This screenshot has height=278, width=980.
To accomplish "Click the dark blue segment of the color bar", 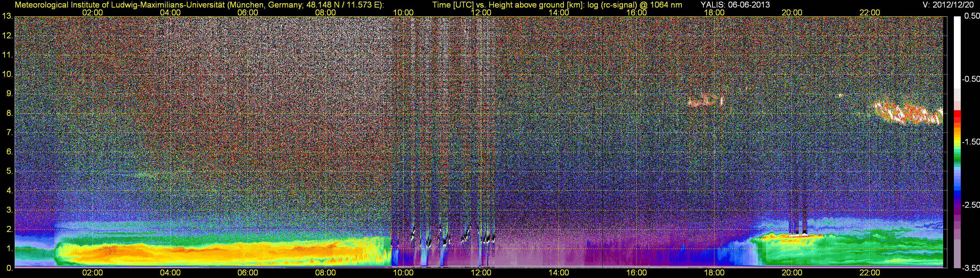I will 957,194.
